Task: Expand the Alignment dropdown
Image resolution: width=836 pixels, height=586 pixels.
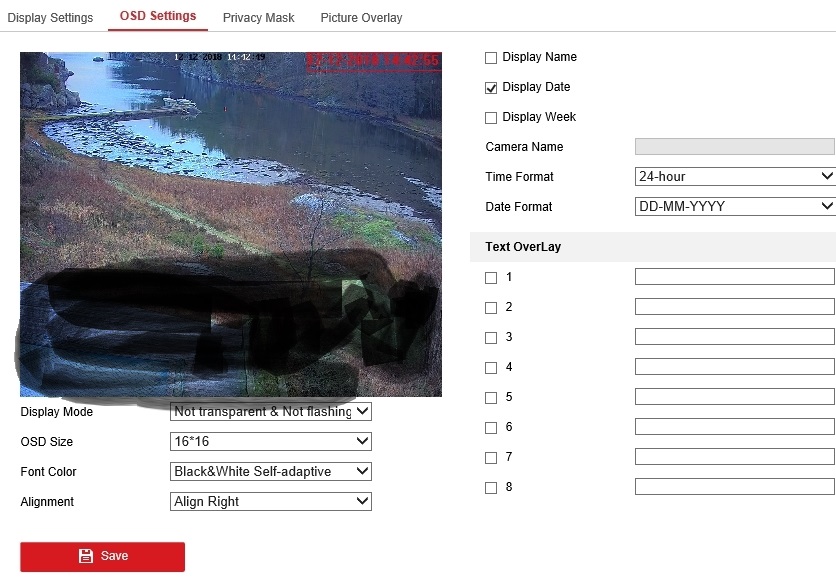Action: click(x=270, y=502)
